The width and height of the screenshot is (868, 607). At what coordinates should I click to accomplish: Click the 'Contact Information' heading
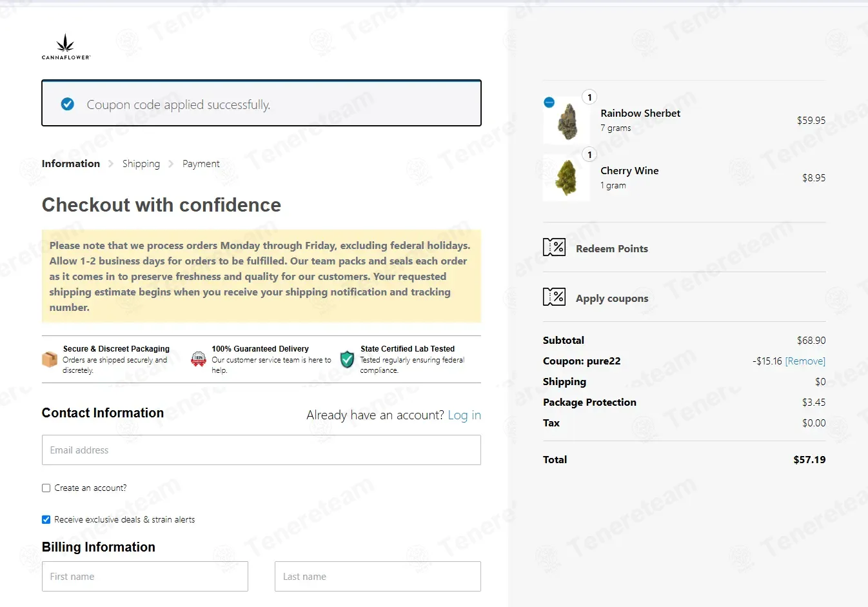(103, 413)
